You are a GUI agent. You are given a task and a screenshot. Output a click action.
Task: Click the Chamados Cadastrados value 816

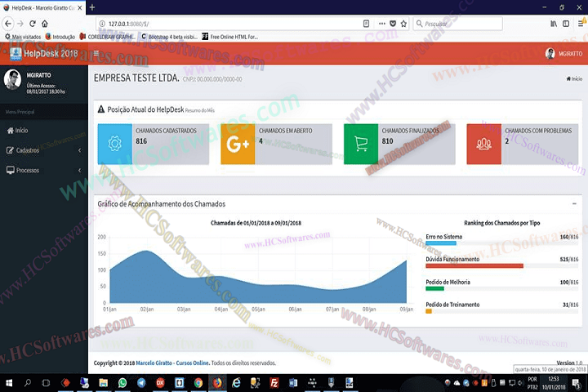click(x=141, y=141)
